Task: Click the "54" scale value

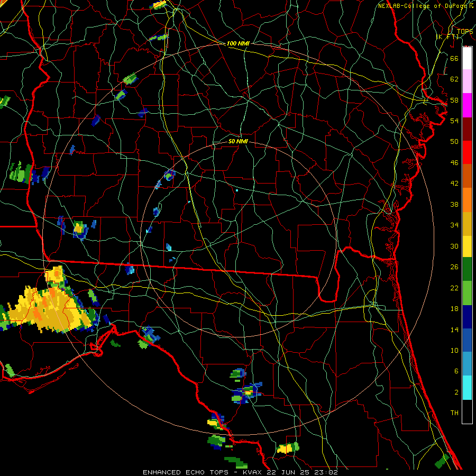Action: 454,121
